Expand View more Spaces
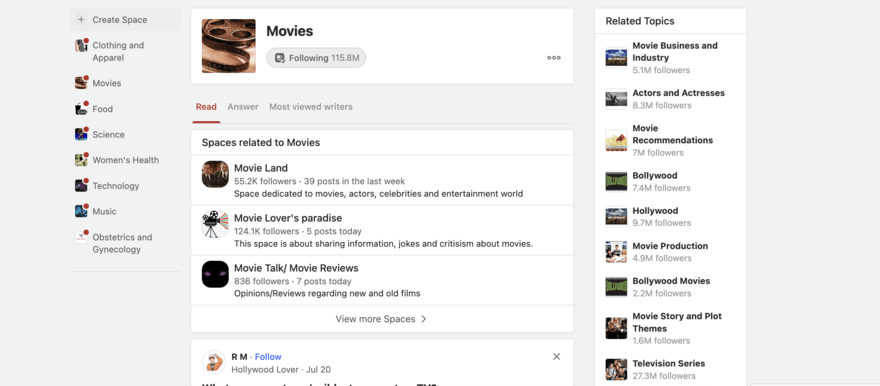 tap(382, 319)
